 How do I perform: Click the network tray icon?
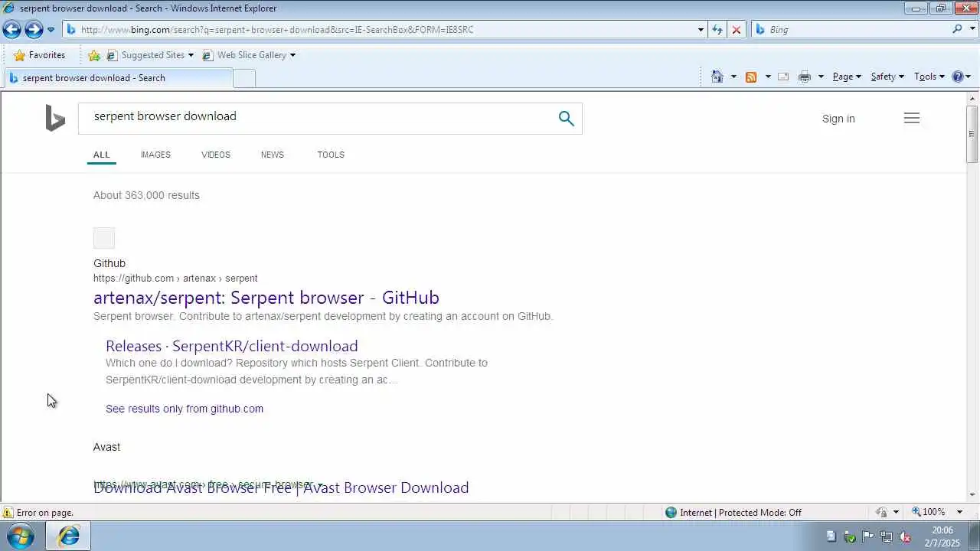pyautogui.click(x=887, y=537)
